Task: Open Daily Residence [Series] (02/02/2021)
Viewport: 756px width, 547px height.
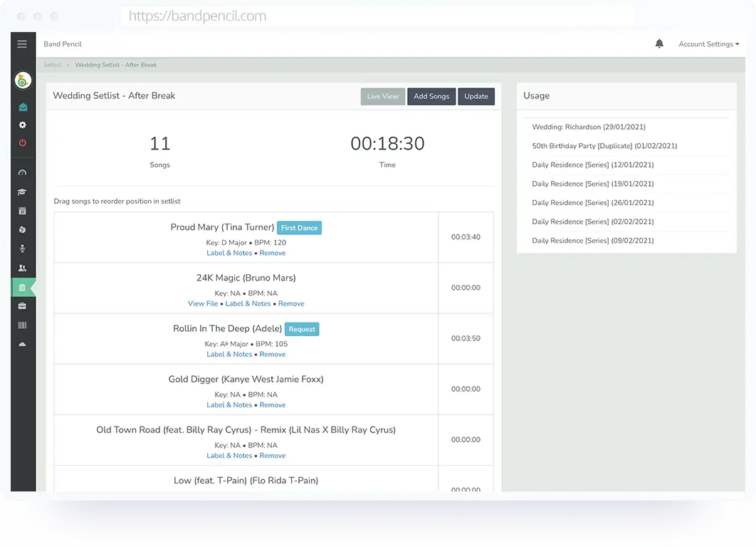Action: click(593, 222)
